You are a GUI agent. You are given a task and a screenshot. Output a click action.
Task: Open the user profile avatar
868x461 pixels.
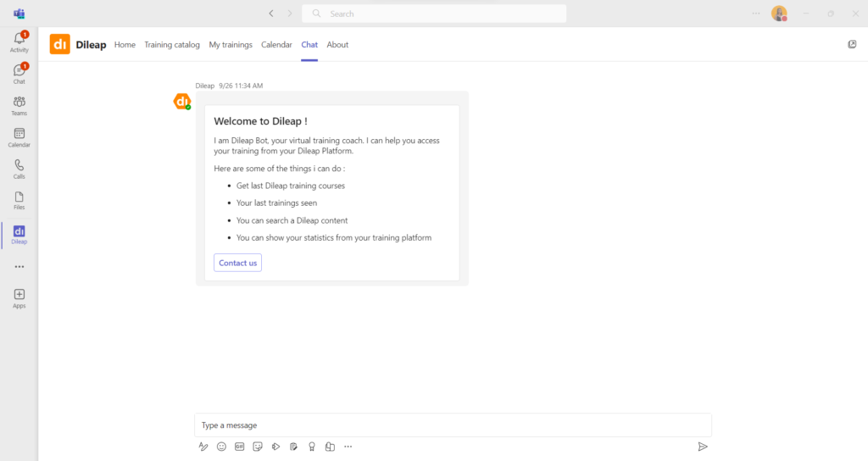click(779, 14)
